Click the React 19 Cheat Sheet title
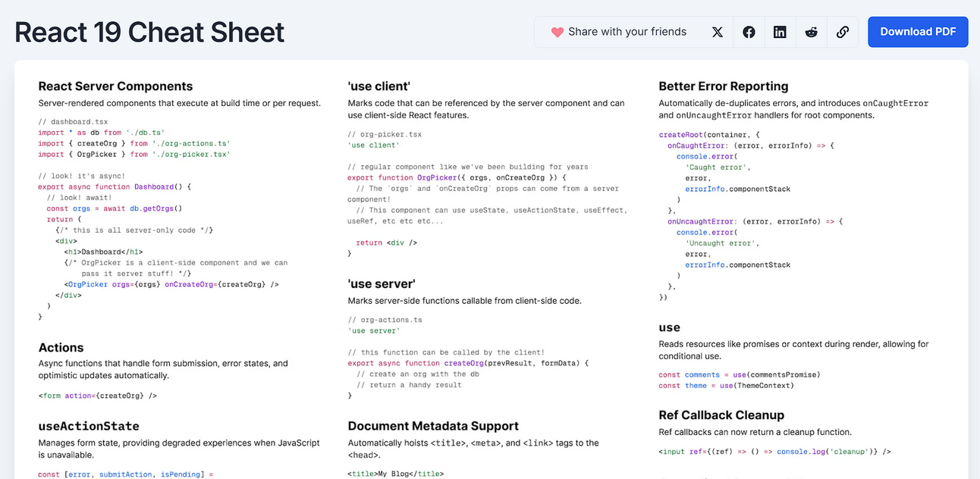The height and width of the screenshot is (479, 980). pyautogui.click(x=149, y=33)
